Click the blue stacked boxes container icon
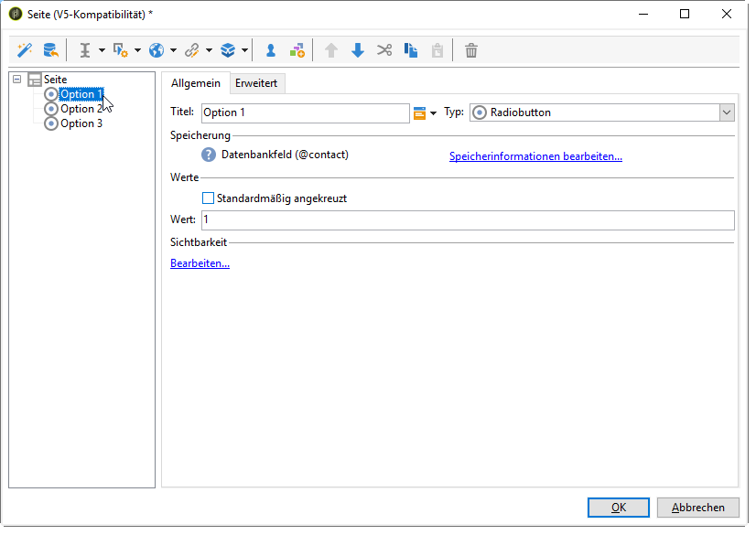This screenshot has width=756, height=535. point(228,50)
